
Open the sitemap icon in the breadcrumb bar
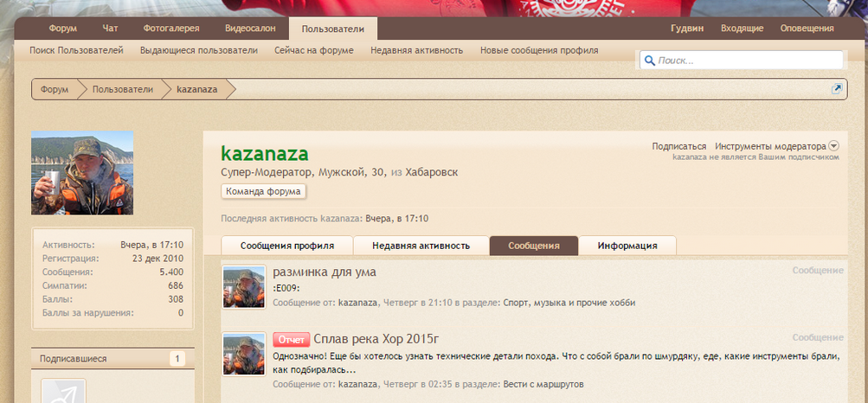(x=837, y=89)
